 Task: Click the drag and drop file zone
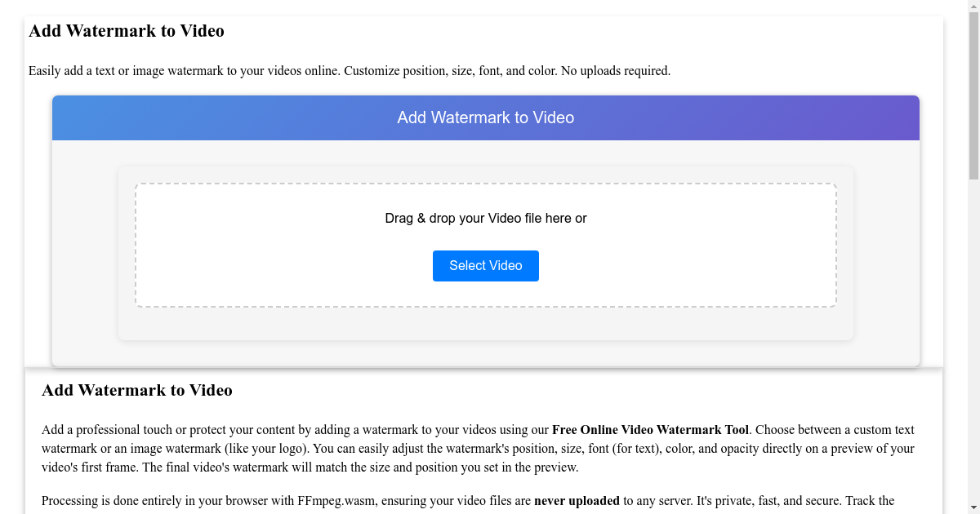[485, 244]
